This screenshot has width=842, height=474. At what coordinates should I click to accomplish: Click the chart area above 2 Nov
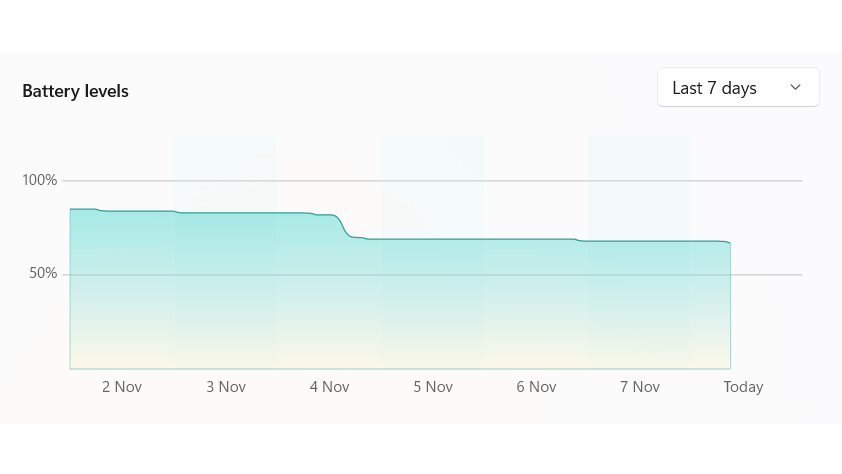[122, 290]
